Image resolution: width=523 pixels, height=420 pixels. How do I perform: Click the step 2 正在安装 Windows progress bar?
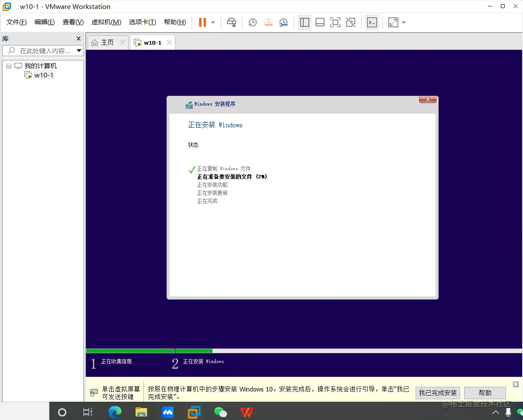[x=348, y=351]
